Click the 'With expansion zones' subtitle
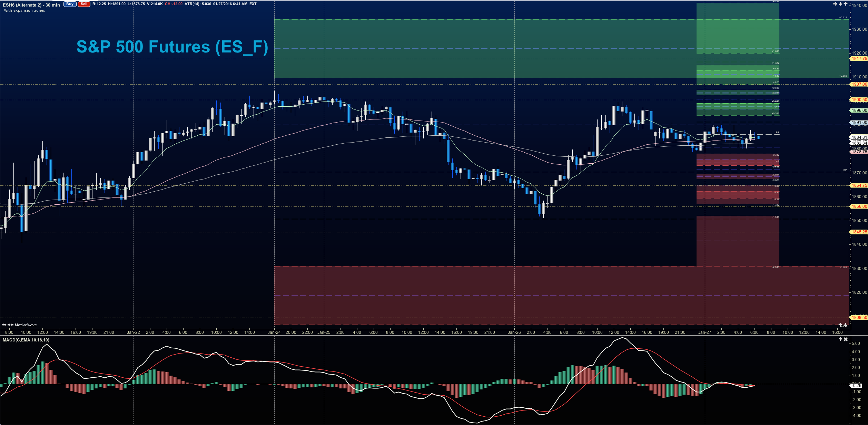This screenshot has height=425, width=868. 24,11
